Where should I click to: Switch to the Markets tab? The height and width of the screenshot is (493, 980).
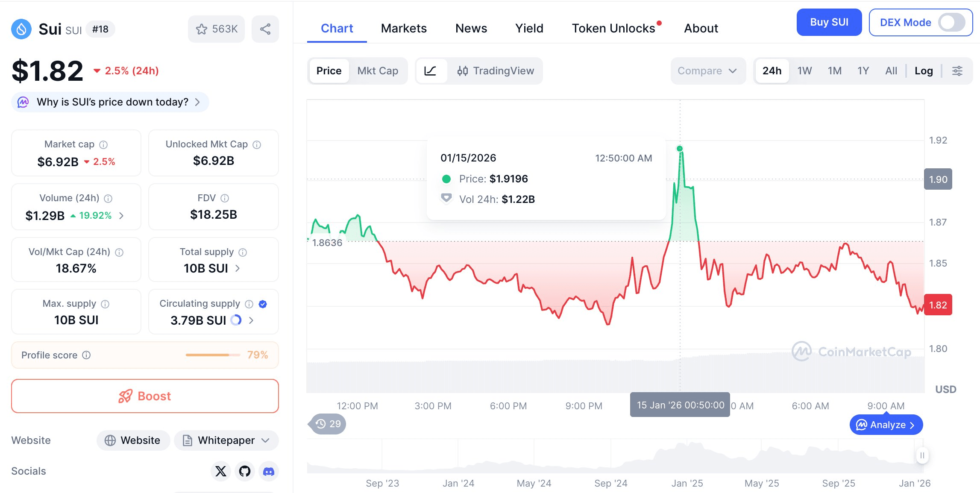pos(404,28)
